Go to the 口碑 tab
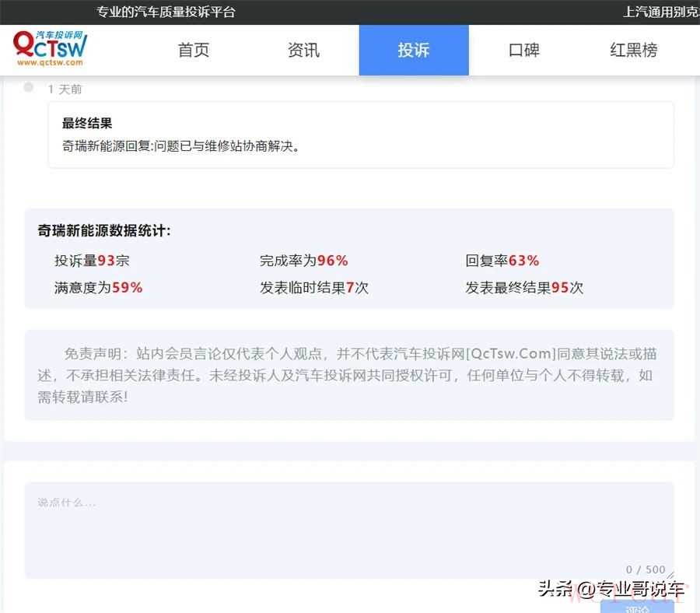Image resolution: width=700 pixels, height=613 pixels. click(523, 51)
